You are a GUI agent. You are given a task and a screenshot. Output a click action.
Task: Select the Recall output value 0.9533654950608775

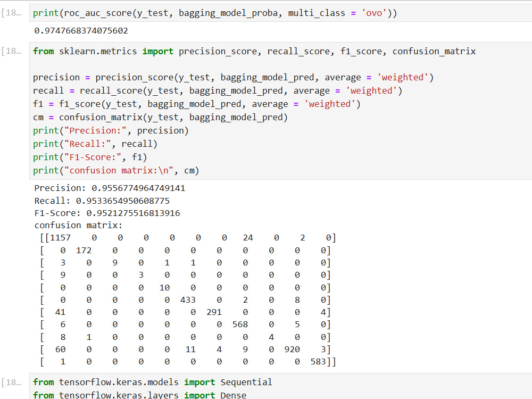[123, 201]
